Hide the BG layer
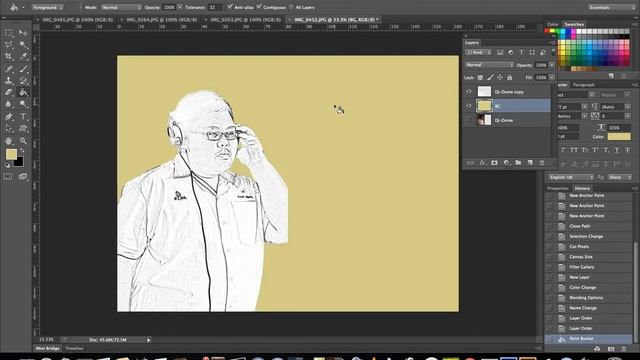This screenshot has width=640, height=360. click(x=469, y=106)
